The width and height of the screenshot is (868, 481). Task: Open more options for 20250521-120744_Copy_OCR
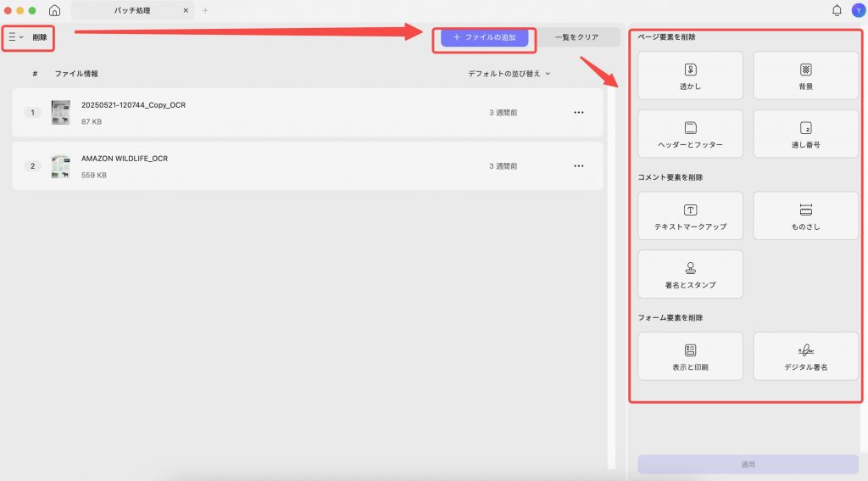click(x=578, y=113)
